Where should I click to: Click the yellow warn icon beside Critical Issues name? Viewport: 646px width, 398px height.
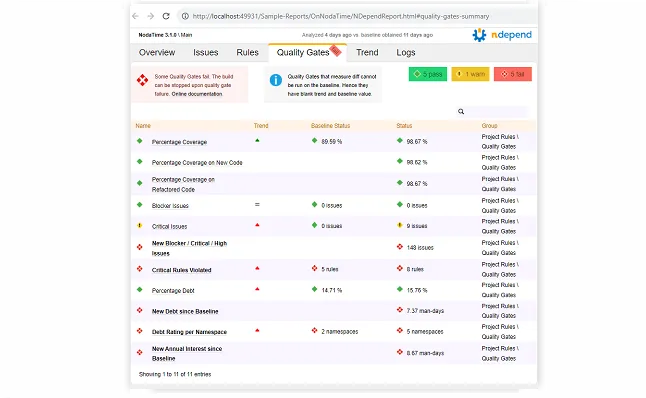[140, 226]
